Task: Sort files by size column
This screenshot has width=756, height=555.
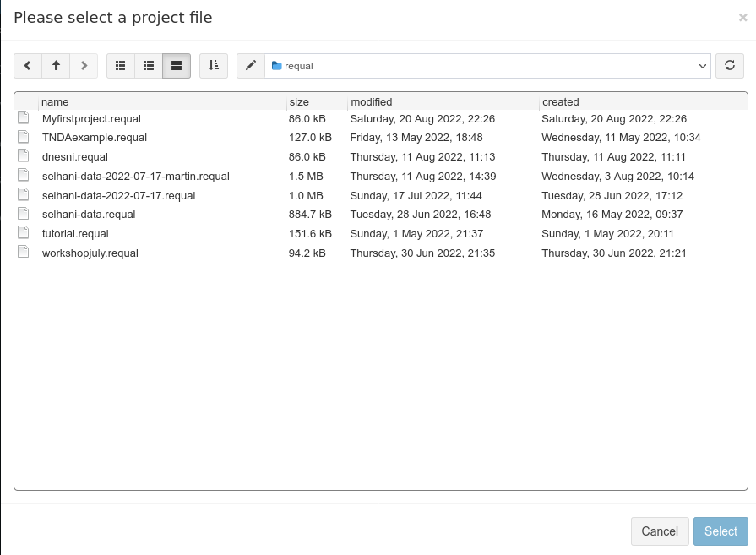Action: [299, 101]
